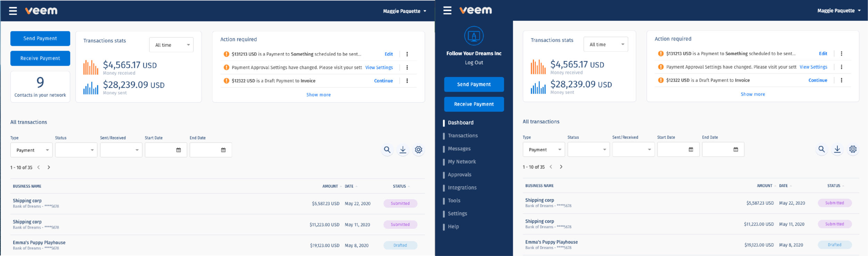The image size is (868, 256).
Task: Click Log Out under Follow Your Dreams Inc
Action: pyautogui.click(x=474, y=62)
